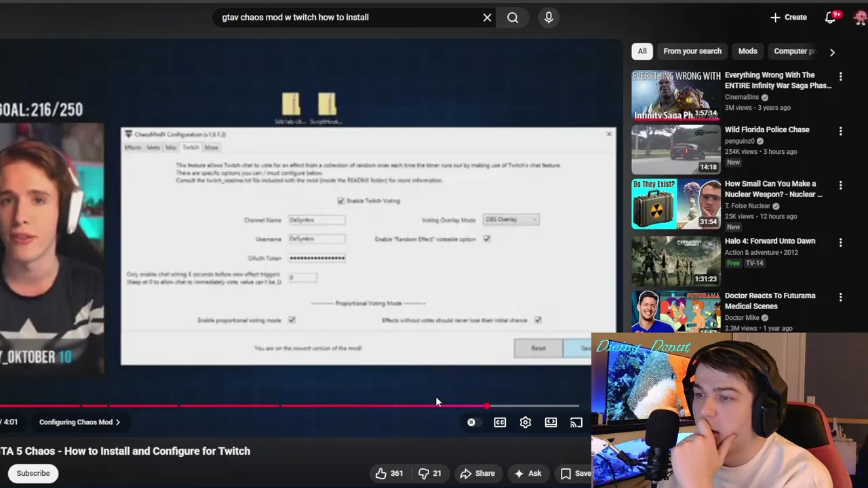The width and height of the screenshot is (868, 488).
Task: Click the Channel Name field
Action: tap(317, 220)
